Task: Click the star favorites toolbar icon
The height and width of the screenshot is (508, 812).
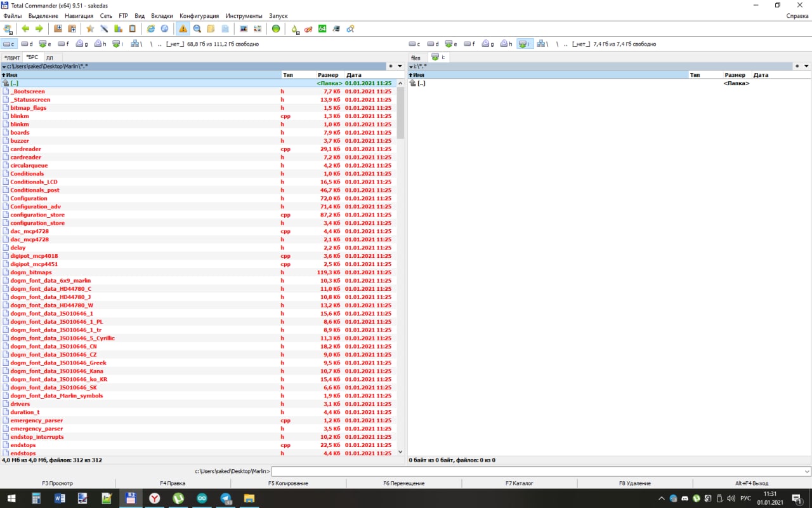Action: [90, 29]
